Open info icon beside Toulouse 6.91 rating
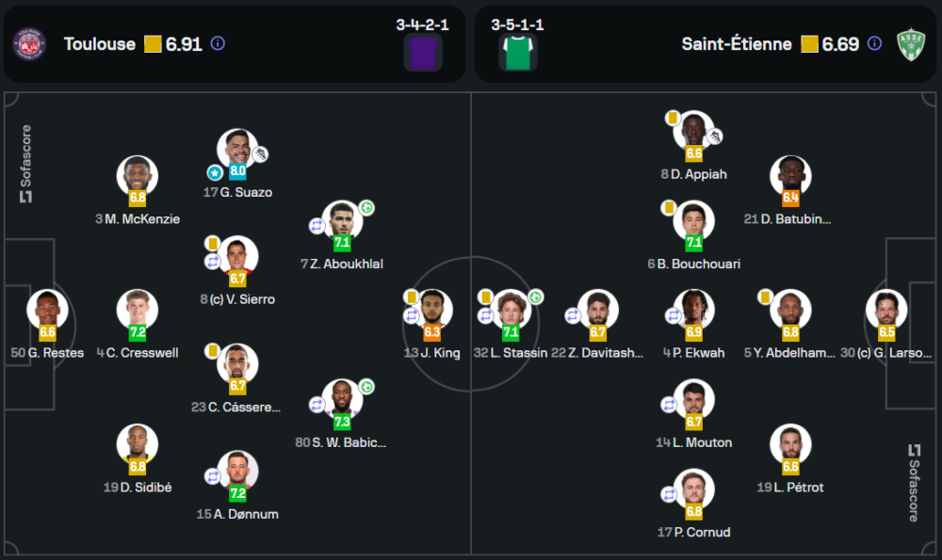 218,43
